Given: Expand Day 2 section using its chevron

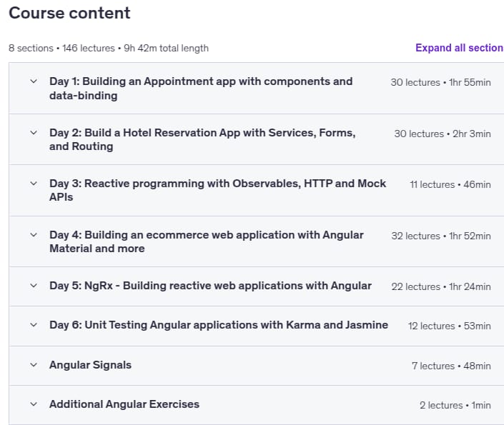Looking at the screenshot, I should [34, 133].
